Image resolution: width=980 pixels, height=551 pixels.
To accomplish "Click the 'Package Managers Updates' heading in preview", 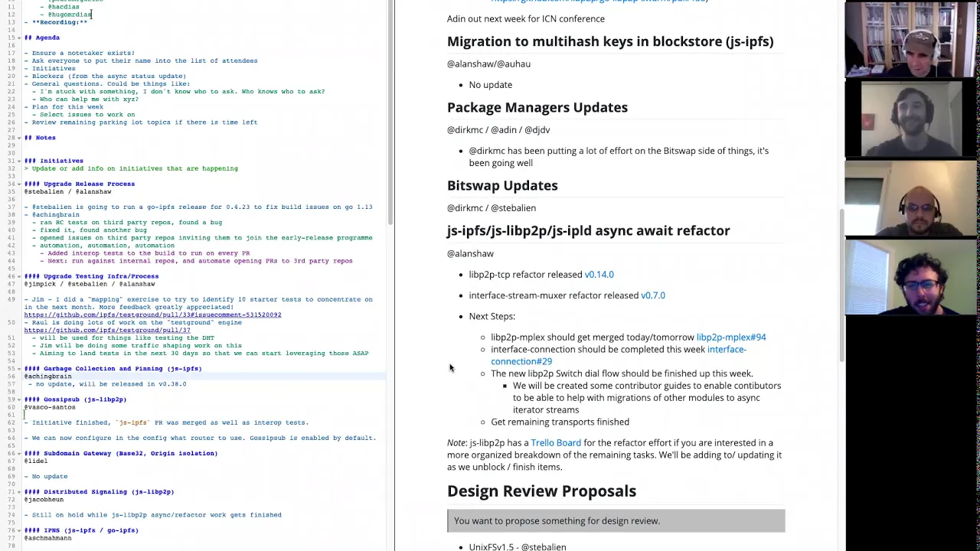I will (x=537, y=107).
